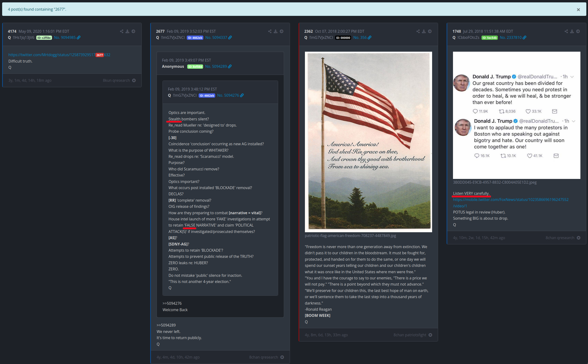Click ID: 4662eb badge on post 2677 header
The height and width of the screenshot is (364, 588).
pos(195,38)
